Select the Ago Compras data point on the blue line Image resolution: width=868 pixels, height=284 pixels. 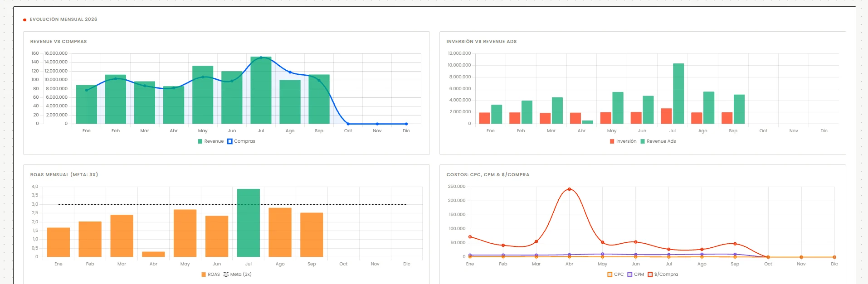(x=290, y=72)
